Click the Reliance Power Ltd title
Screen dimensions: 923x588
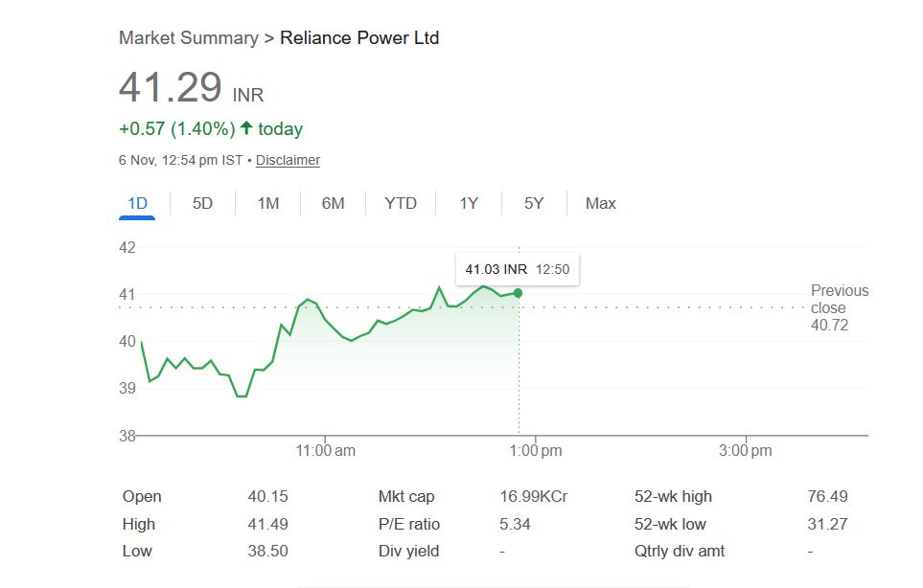359,38
